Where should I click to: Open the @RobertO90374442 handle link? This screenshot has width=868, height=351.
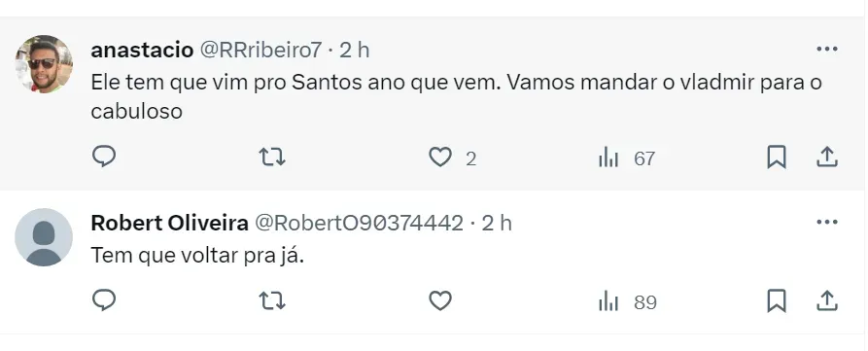tap(359, 223)
